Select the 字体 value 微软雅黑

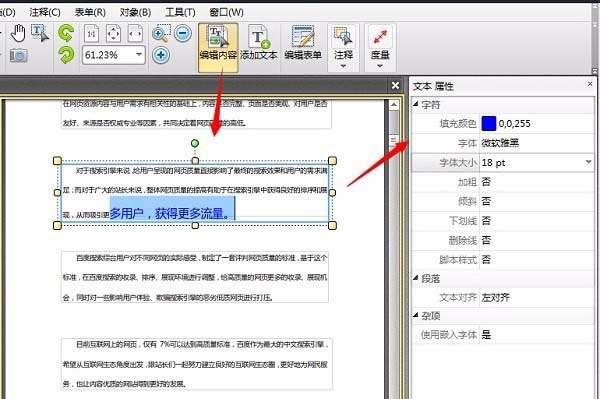pos(500,143)
